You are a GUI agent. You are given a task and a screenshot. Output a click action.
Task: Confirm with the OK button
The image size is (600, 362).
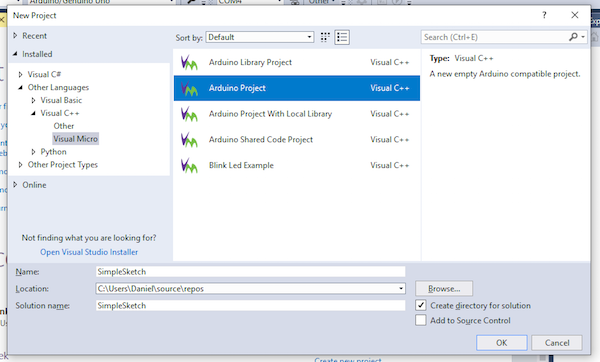pos(502,343)
